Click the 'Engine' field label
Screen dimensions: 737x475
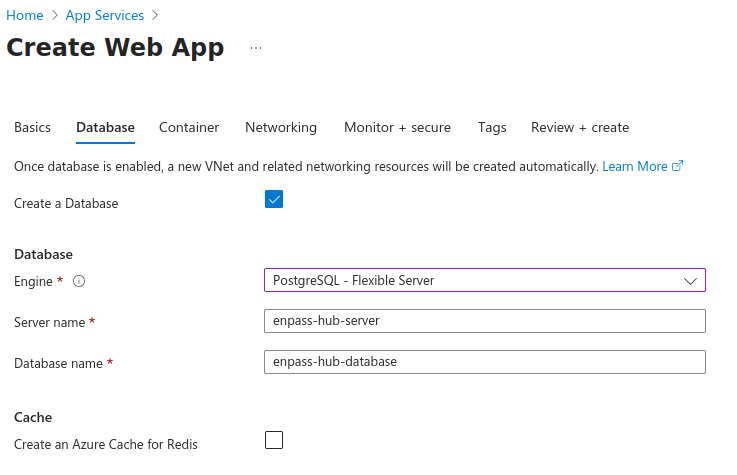coord(33,281)
